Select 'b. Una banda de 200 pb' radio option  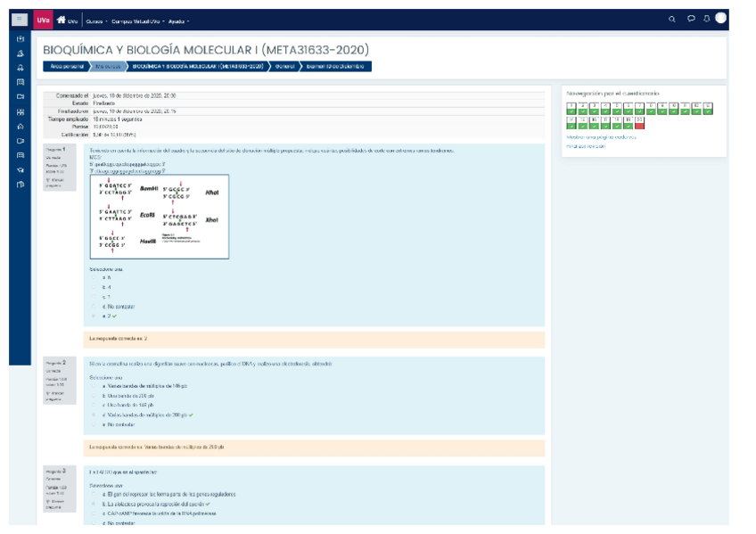[93, 395]
